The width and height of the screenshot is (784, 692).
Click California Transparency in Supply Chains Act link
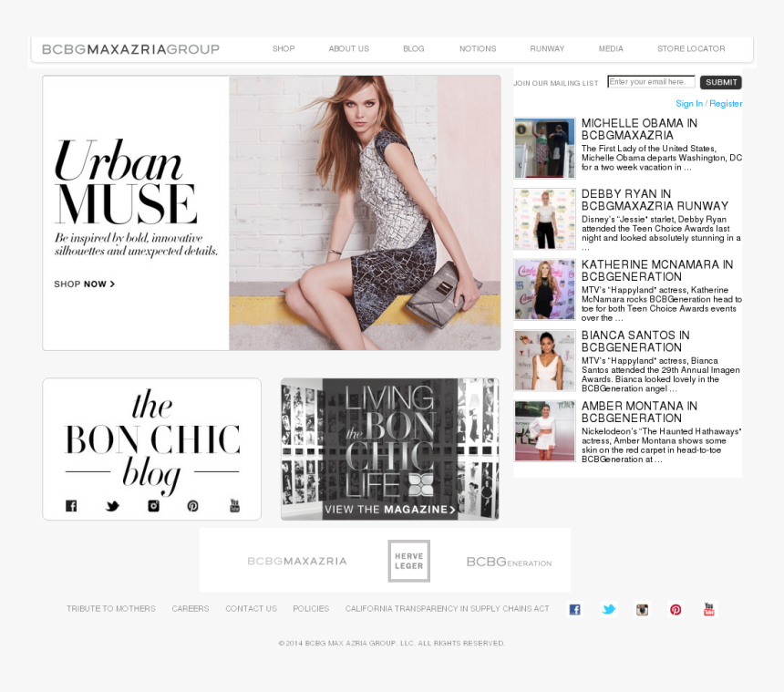pos(447,608)
